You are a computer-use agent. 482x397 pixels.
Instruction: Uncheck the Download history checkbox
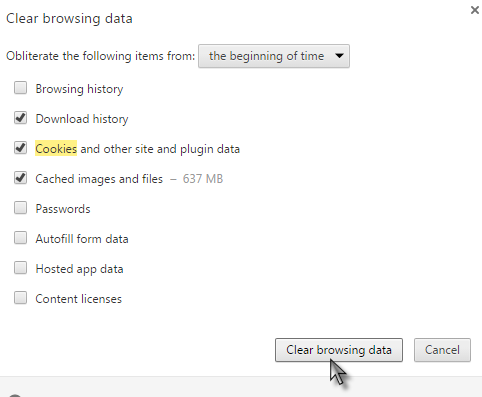pyautogui.click(x=20, y=118)
